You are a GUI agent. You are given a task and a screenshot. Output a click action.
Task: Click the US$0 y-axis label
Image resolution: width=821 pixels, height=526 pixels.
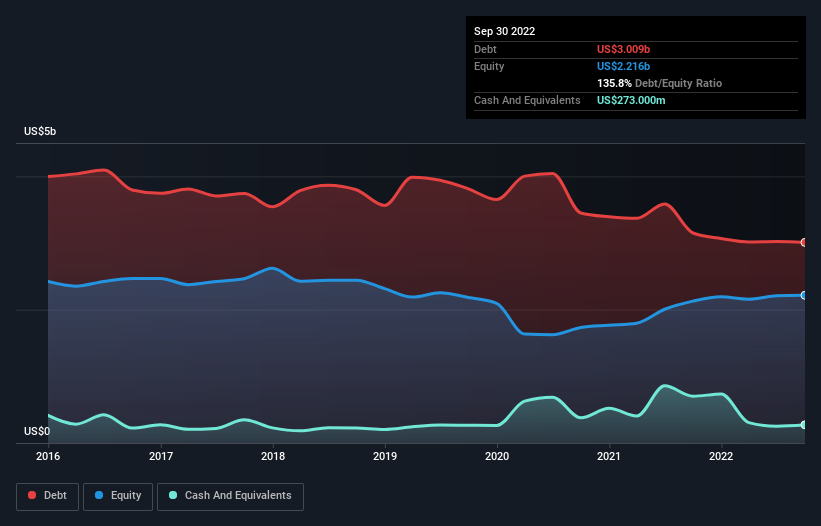pyautogui.click(x=37, y=431)
